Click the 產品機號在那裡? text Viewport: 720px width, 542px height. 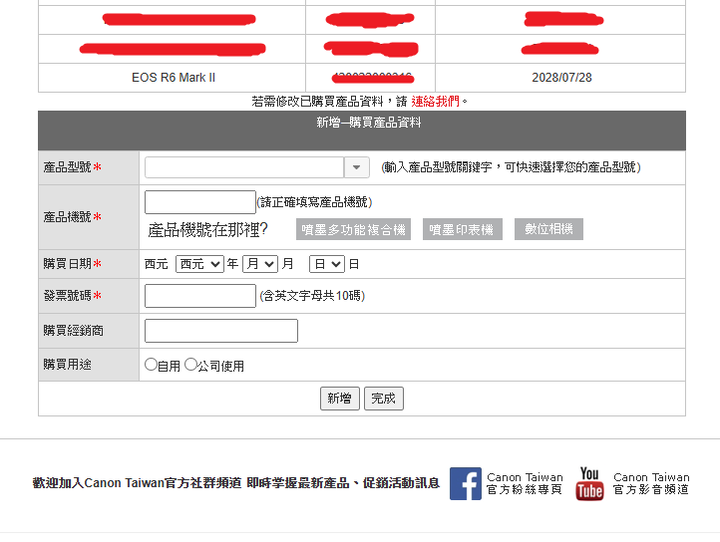(x=208, y=230)
